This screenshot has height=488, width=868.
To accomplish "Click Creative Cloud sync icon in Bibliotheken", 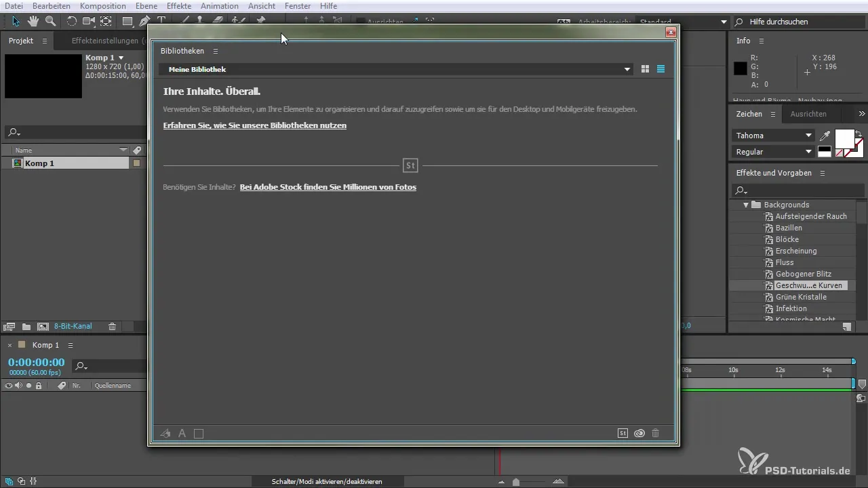I will [639, 434].
